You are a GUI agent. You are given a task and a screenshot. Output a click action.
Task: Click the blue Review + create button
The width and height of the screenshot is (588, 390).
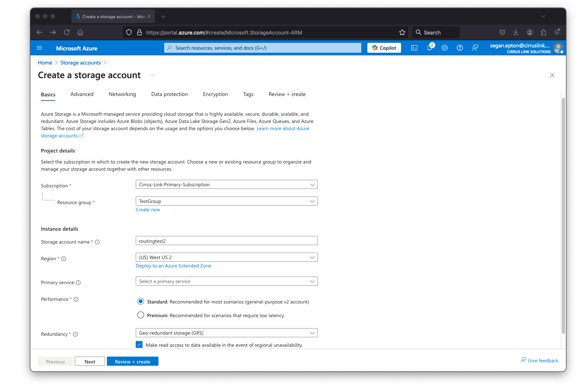point(132,362)
